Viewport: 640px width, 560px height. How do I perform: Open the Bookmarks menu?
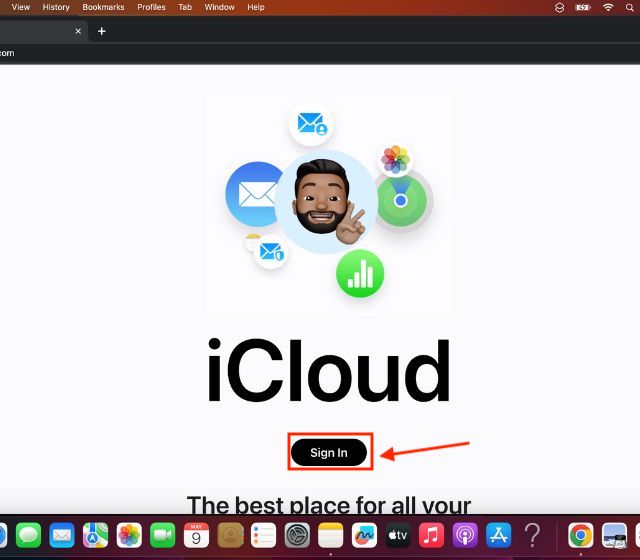click(103, 7)
